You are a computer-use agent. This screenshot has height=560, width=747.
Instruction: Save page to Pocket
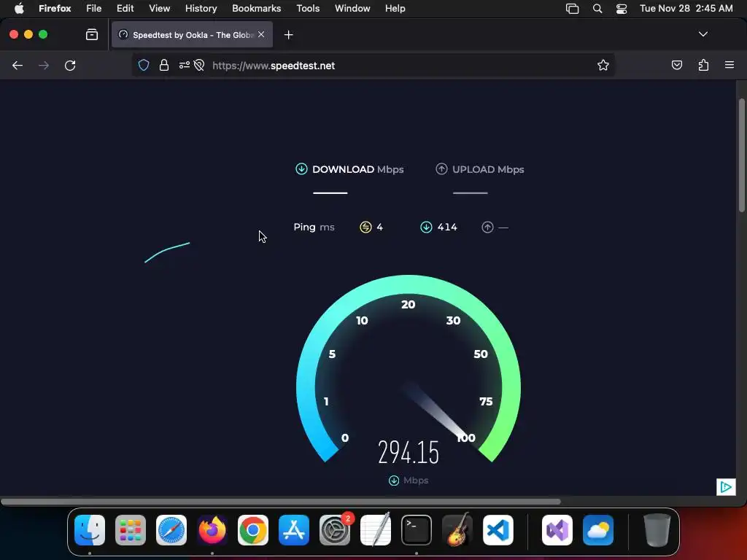pos(676,65)
